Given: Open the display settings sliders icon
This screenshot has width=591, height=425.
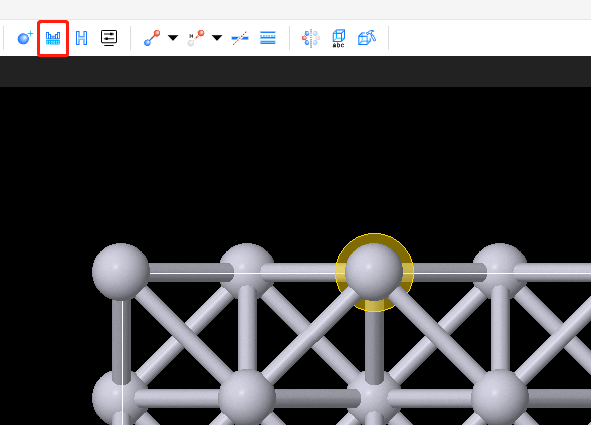Looking at the screenshot, I should click(109, 38).
